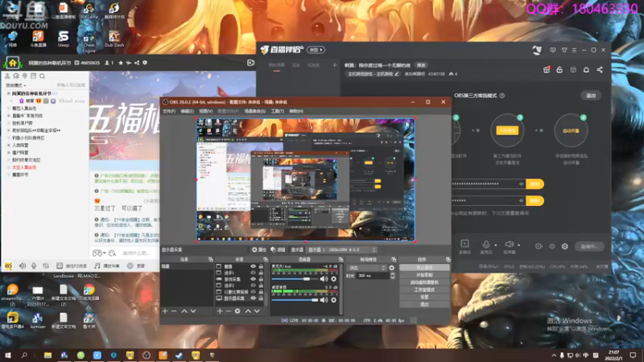Click 退出 button in the 直播伴侣 OBS mode panel
Screen dimensions: 644x362
(591, 96)
